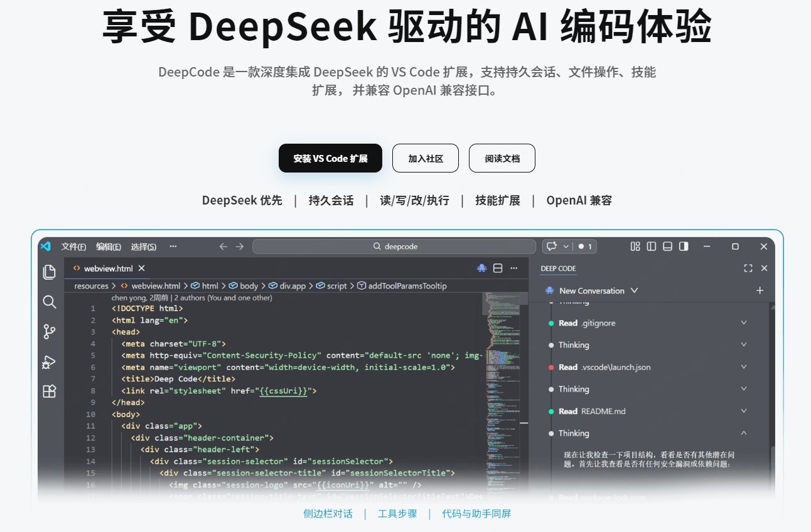The height and width of the screenshot is (532, 811).
Task: Open the dropdown arrow beside the Copilot chat icon
Action: click(x=566, y=247)
